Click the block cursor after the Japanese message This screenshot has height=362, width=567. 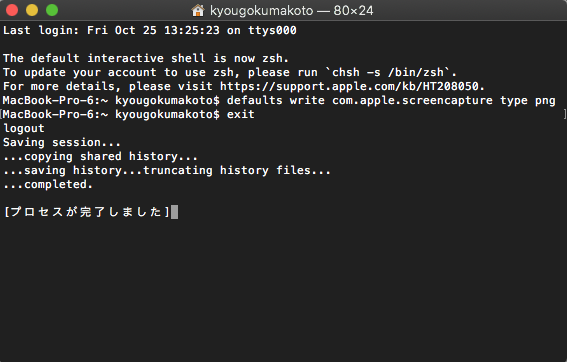click(174, 212)
